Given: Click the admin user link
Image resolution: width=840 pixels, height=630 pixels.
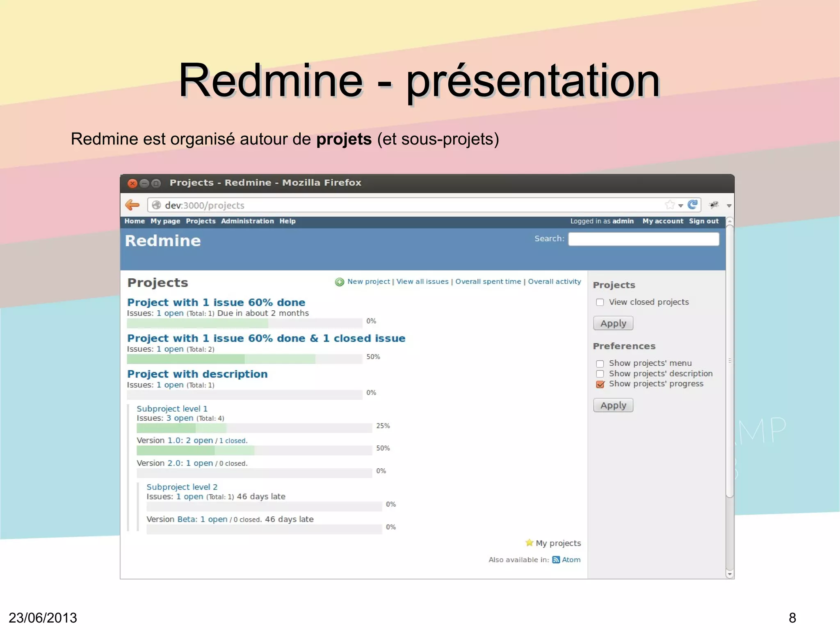Looking at the screenshot, I should (623, 221).
